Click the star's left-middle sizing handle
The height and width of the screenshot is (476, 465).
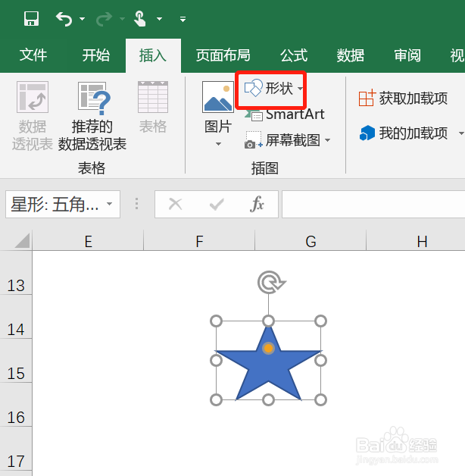(x=217, y=361)
